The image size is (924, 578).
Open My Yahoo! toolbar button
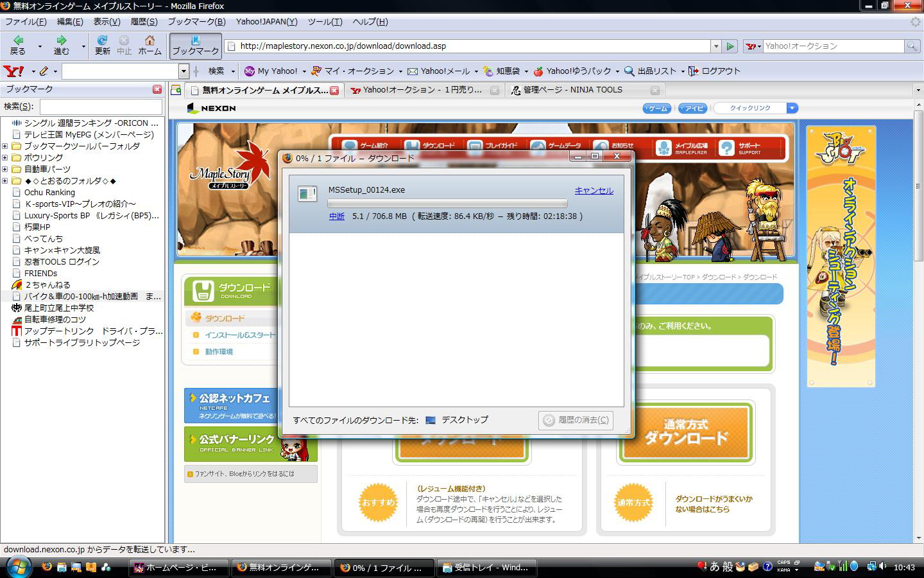(271, 71)
